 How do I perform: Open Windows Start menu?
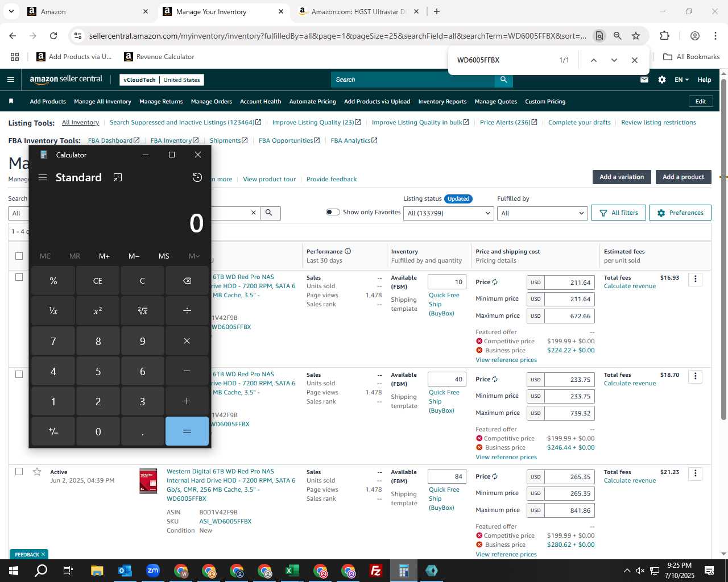[x=13, y=571]
